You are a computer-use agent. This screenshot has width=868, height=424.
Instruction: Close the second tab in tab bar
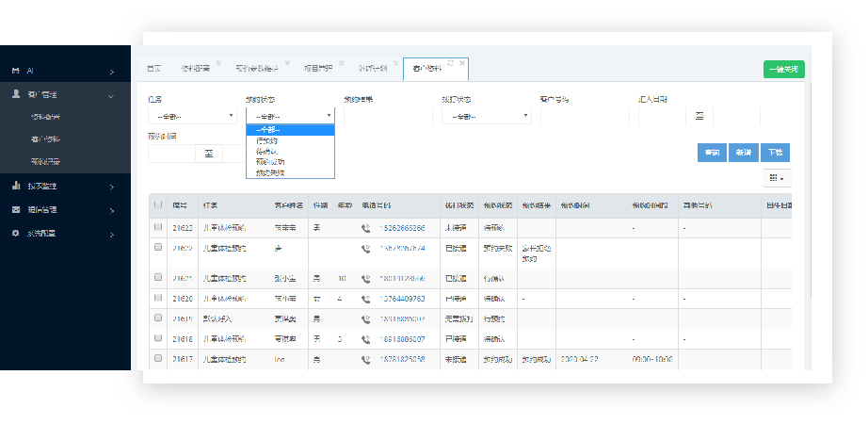click(218, 63)
